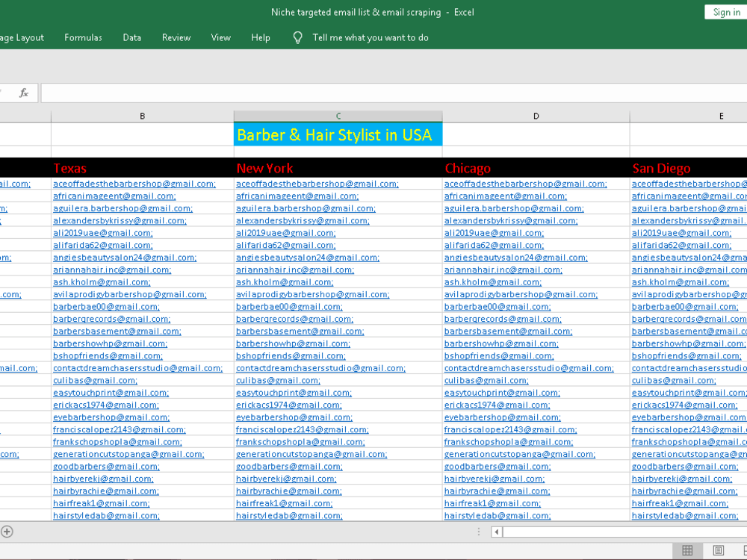
Task: Switch to the Formulas tab
Action: 83,37
